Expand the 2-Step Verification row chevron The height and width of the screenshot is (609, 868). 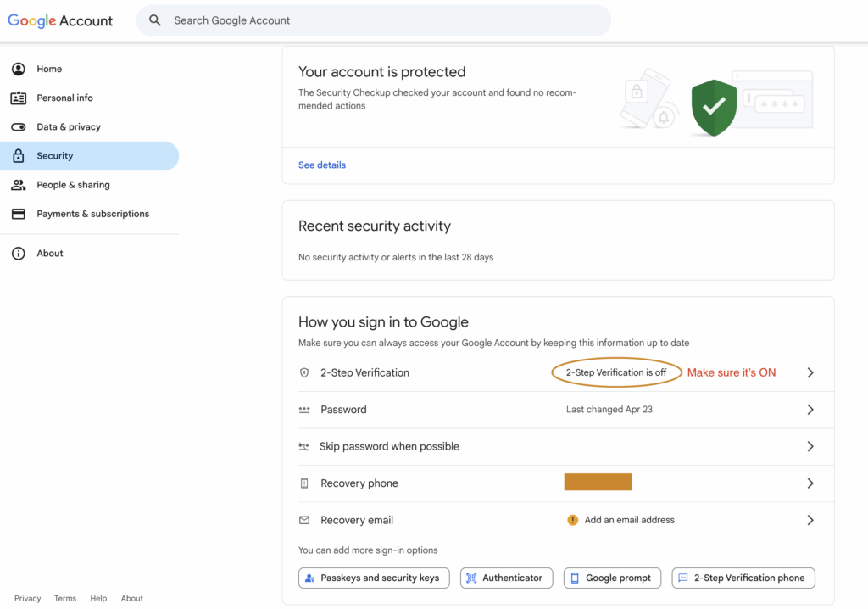coord(810,372)
